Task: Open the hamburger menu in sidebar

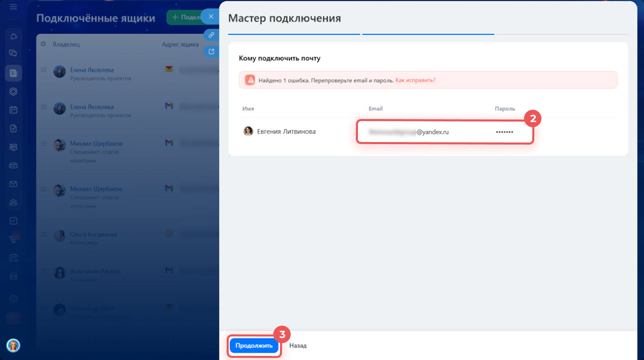Action: coord(13,7)
